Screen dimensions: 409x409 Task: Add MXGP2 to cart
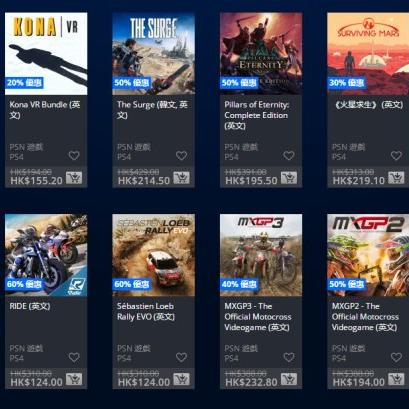coord(396,379)
